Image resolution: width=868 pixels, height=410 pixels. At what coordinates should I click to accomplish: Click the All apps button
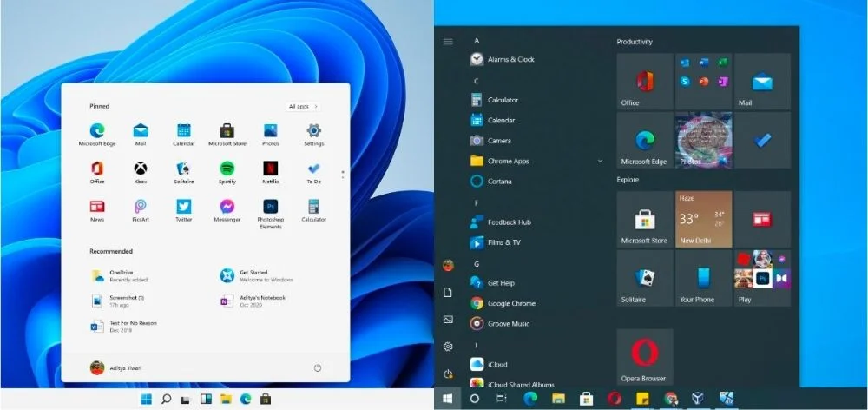coord(303,106)
